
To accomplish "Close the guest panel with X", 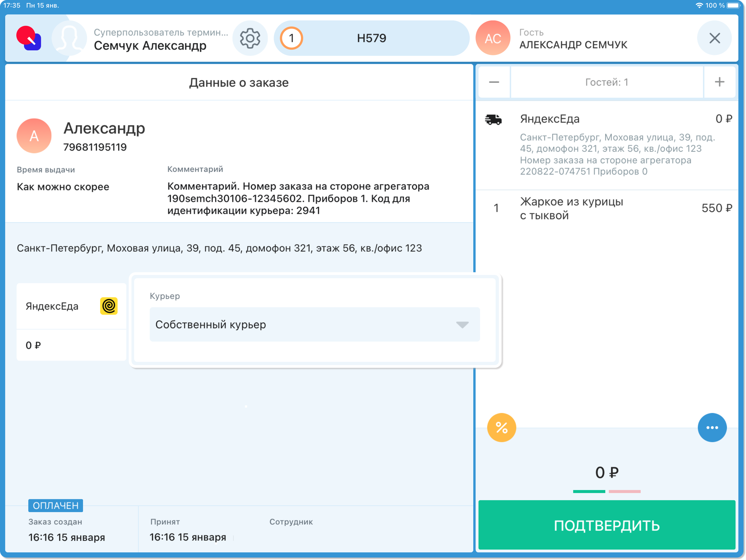I will (x=714, y=38).
